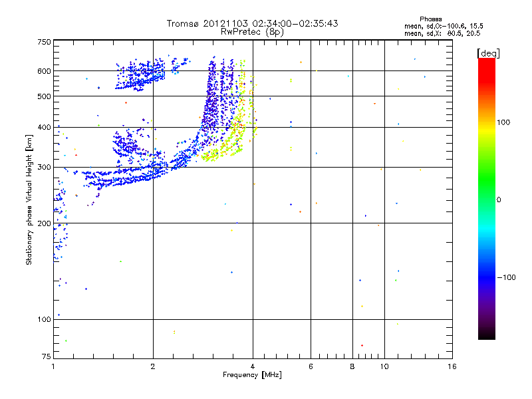Click the phase colorbar gradient
The height and width of the screenshot is (399, 532).
tap(487, 198)
